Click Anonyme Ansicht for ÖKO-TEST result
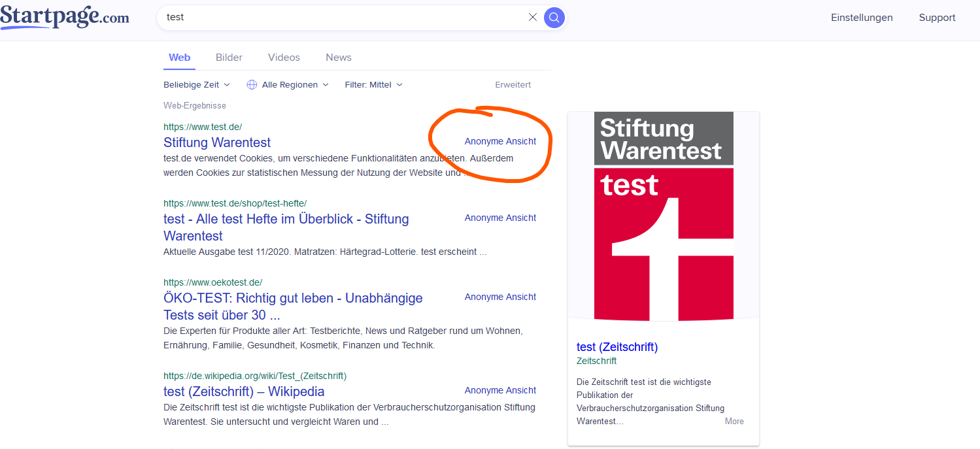Image resolution: width=980 pixels, height=449 pixels. 500,297
